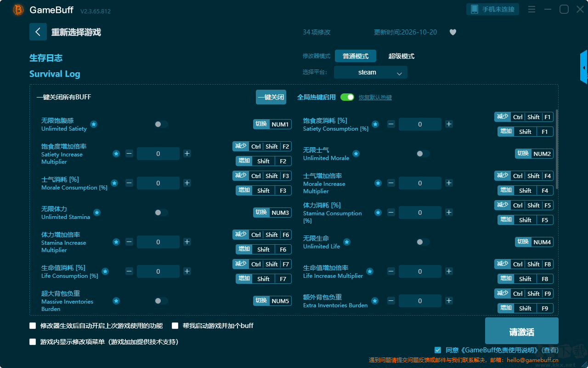Click the star icon next to Unlimited Stamina

97,213
